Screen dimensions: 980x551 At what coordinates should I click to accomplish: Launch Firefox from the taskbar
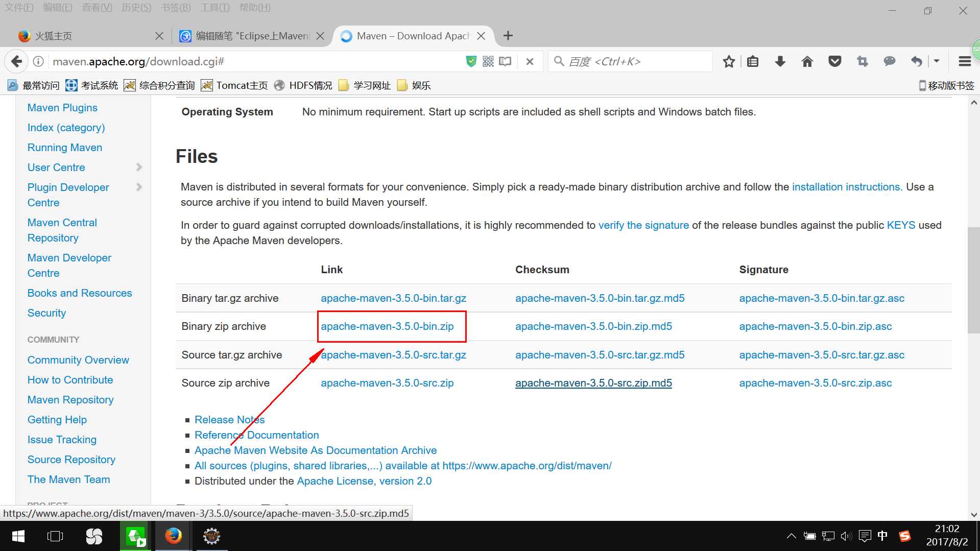click(173, 536)
